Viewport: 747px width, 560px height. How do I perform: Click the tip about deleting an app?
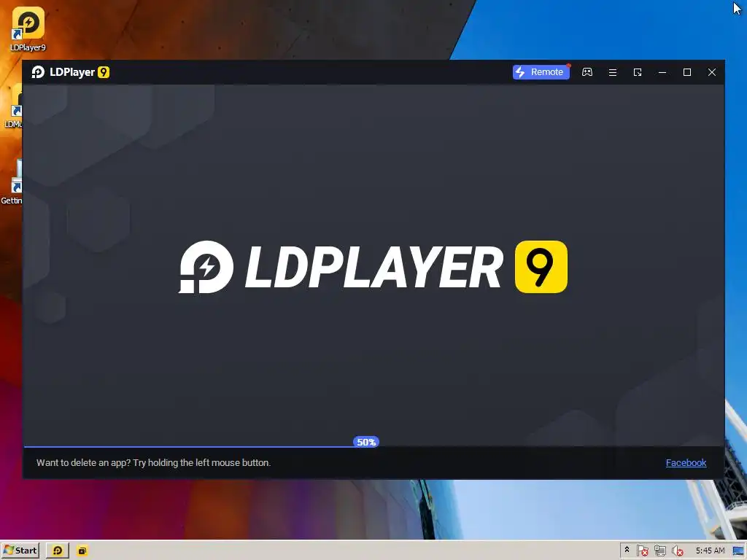pos(153,462)
